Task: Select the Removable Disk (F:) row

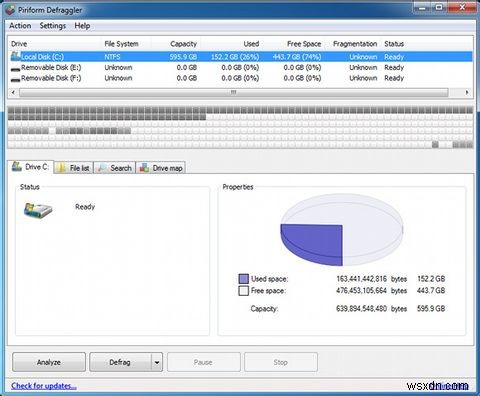Action: coord(240,78)
